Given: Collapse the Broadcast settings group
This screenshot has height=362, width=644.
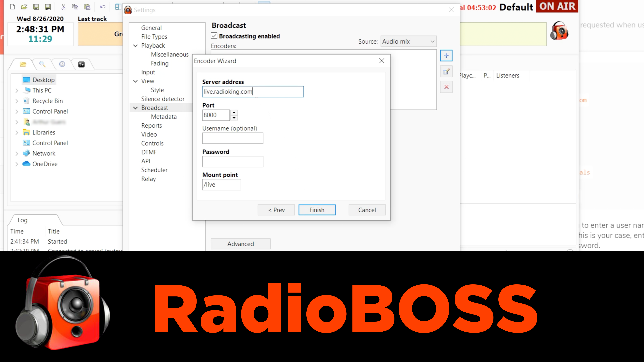Looking at the screenshot, I should pos(136,108).
